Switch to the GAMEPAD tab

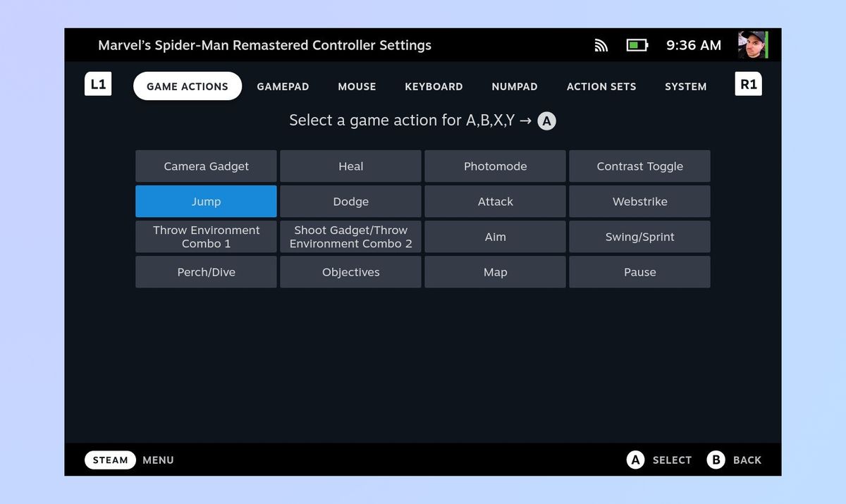point(283,86)
